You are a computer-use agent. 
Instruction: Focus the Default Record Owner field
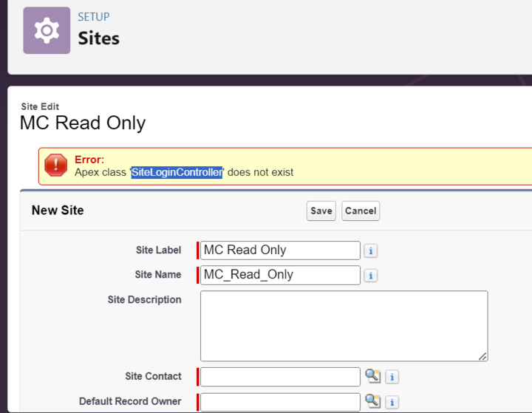click(280, 401)
